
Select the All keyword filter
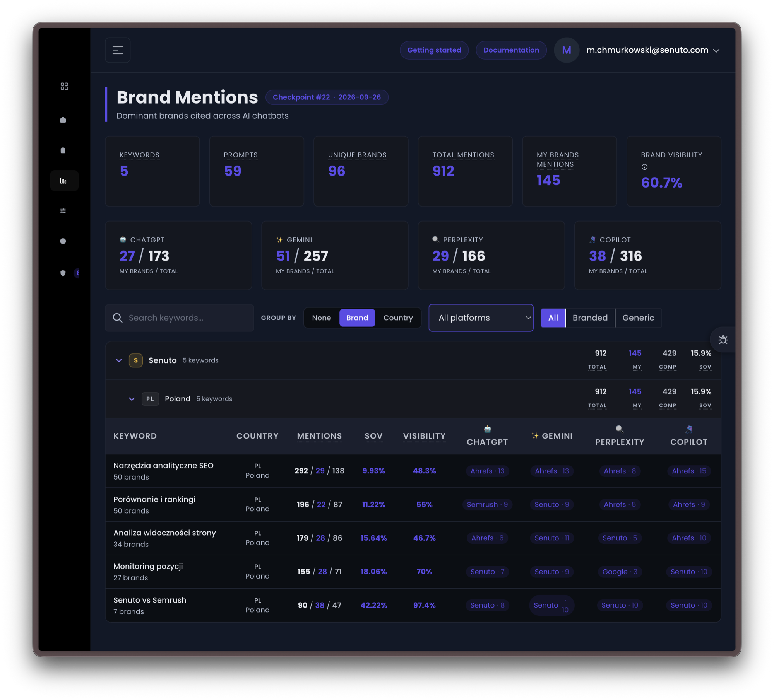point(553,318)
